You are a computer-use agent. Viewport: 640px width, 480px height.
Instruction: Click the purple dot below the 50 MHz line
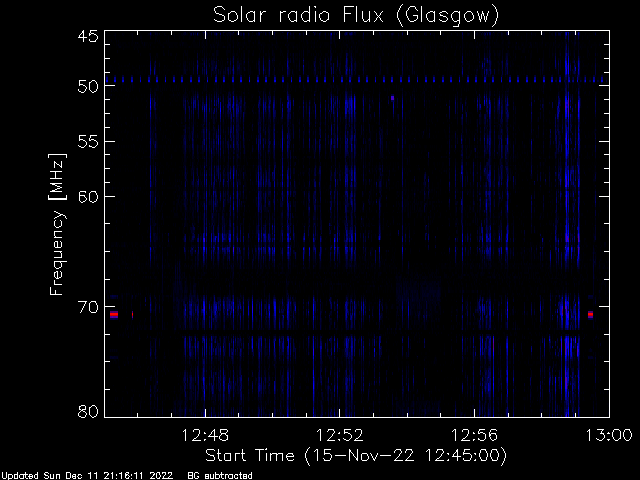(392, 98)
